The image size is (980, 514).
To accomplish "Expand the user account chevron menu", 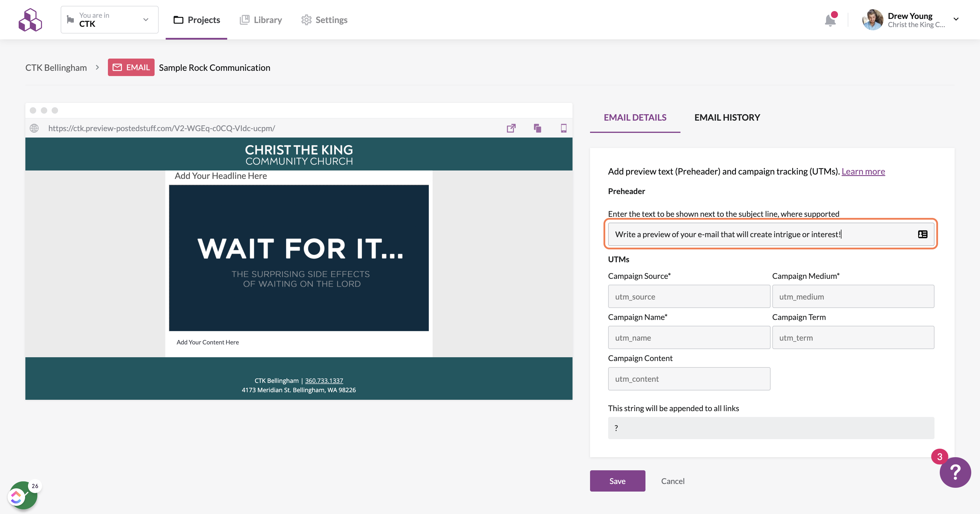I will 956,19.
